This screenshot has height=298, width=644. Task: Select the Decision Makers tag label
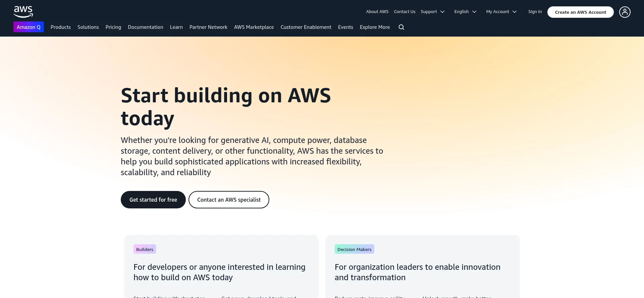coord(354,249)
